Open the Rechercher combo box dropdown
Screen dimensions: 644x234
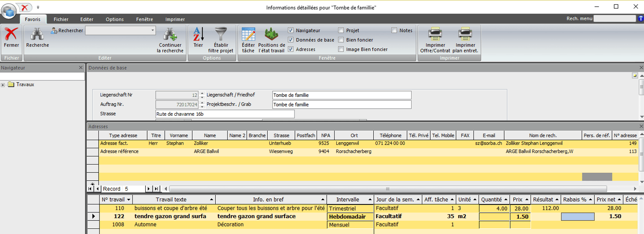point(153,30)
